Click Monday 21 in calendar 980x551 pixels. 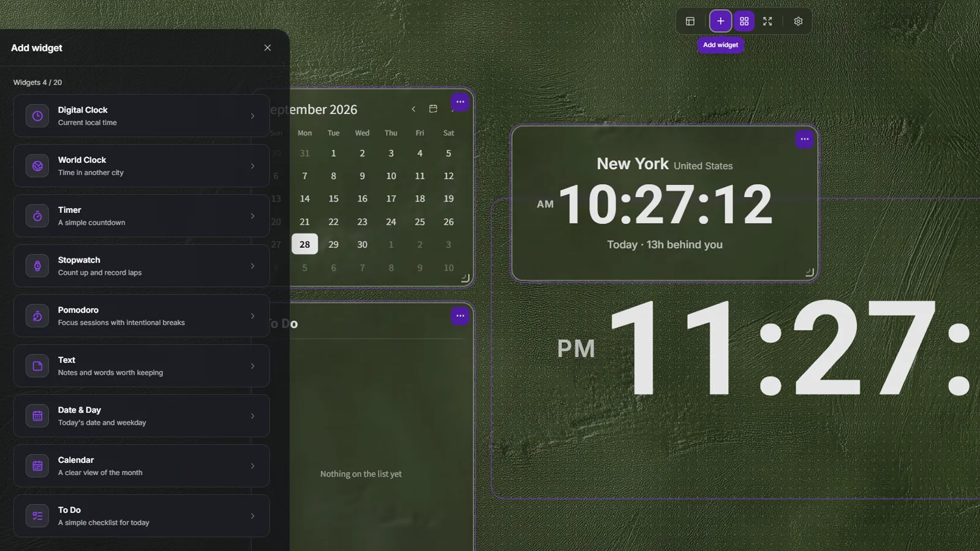[x=304, y=222]
